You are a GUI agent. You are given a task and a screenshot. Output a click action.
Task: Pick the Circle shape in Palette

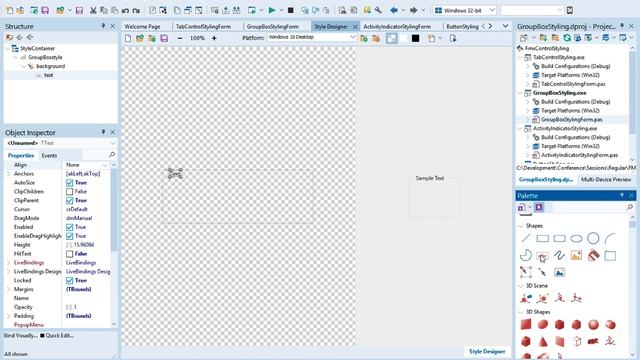593,238
